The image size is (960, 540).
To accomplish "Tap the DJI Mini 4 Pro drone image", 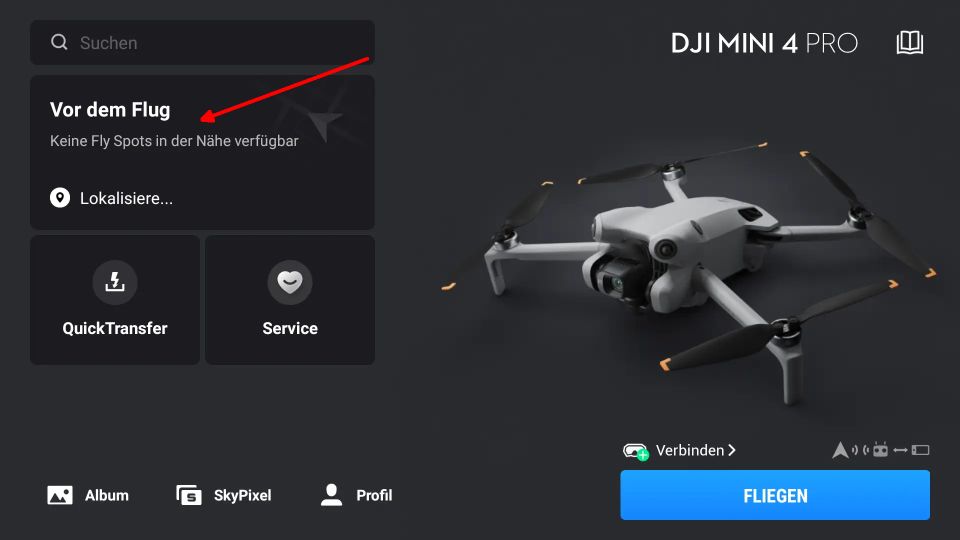I will click(689, 269).
